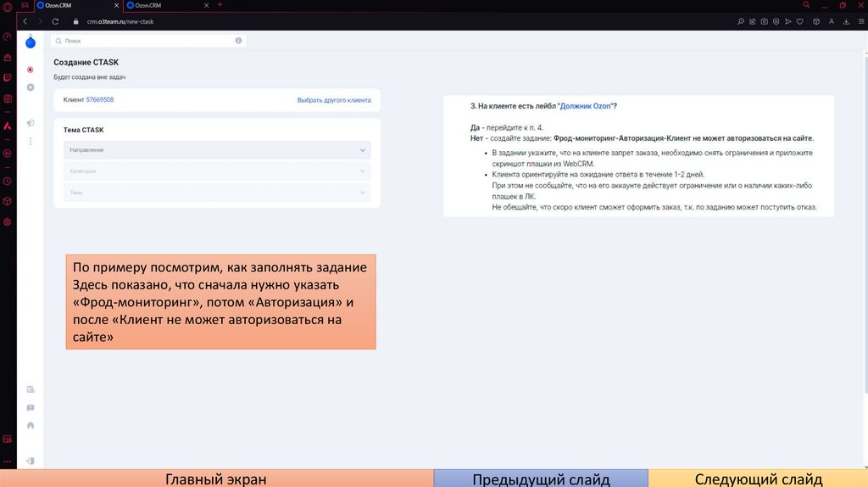Click the Opera GX logo menu icon
The image size is (868, 487).
pyautogui.click(x=7, y=6)
